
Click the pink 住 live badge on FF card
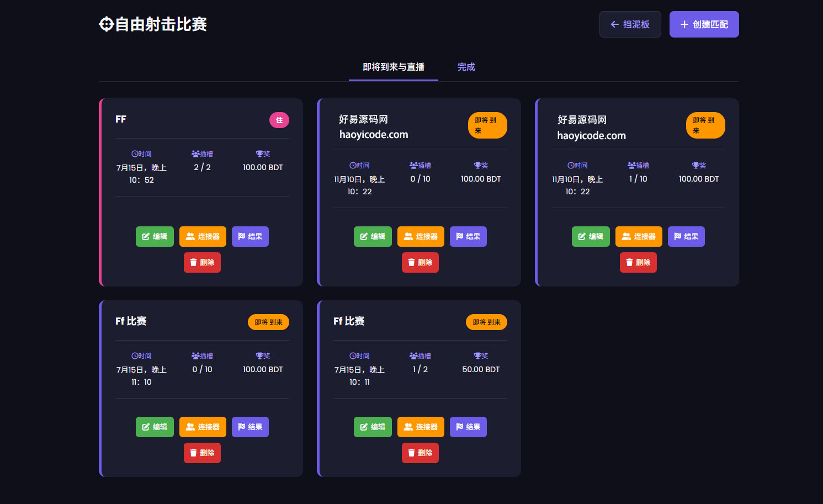279,120
